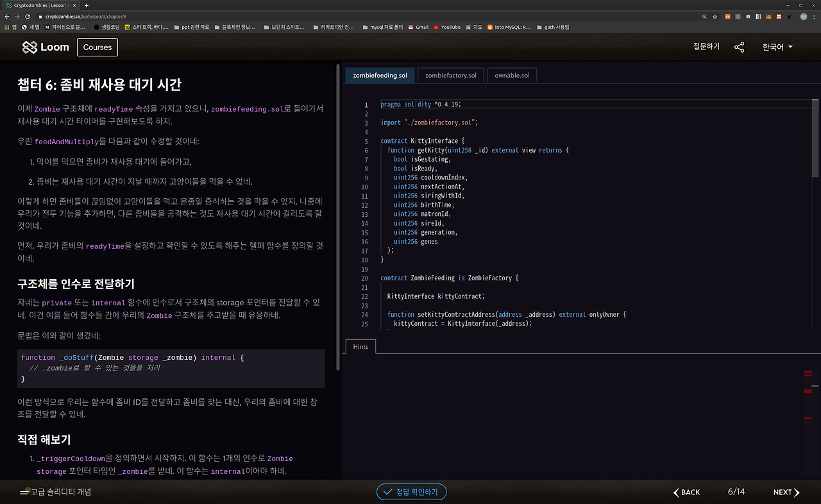821x504 pixels.
Task: Open the 앱 apps shortcut
Action: pyautogui.click(x=11, y=27)
